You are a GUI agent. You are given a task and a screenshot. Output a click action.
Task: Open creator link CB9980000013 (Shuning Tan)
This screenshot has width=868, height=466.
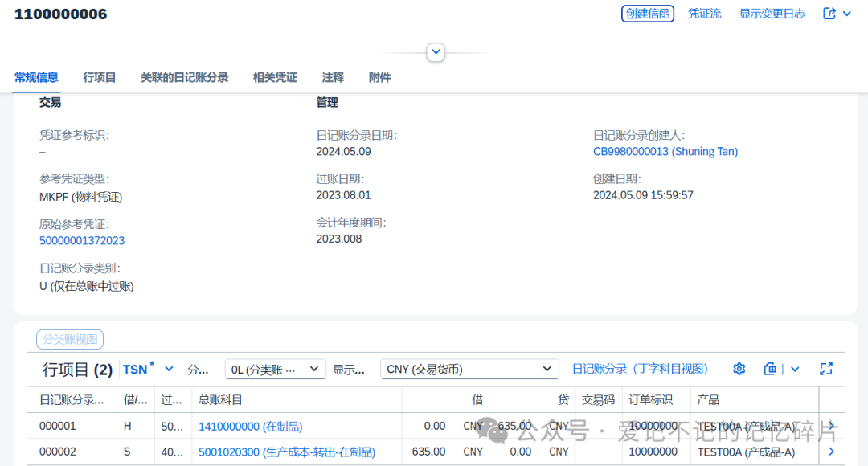(x=665, y=152)
